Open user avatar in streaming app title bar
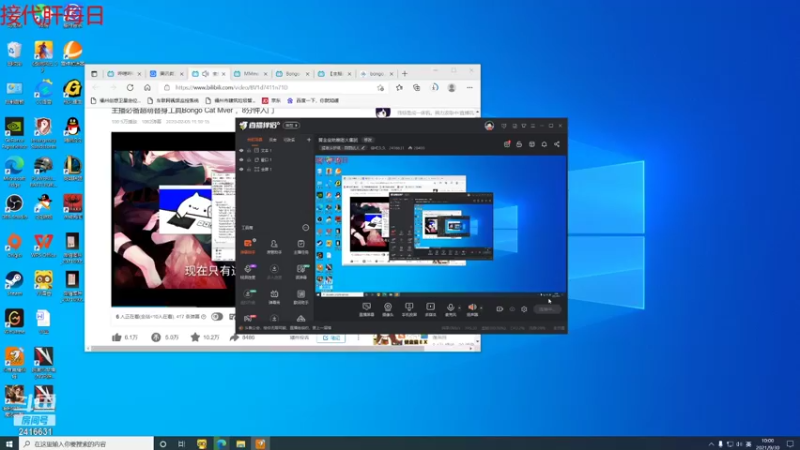 click(489, 126)
